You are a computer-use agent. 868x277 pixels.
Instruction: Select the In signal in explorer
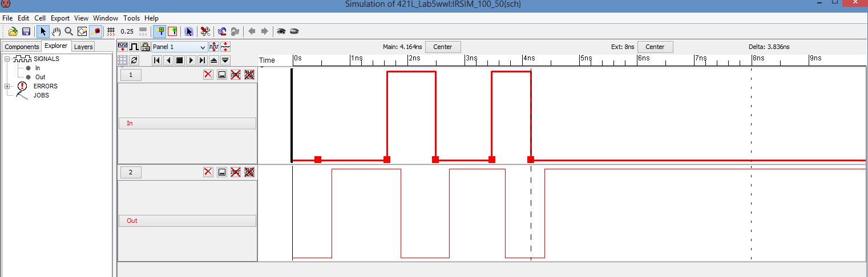tap(37, 68)
